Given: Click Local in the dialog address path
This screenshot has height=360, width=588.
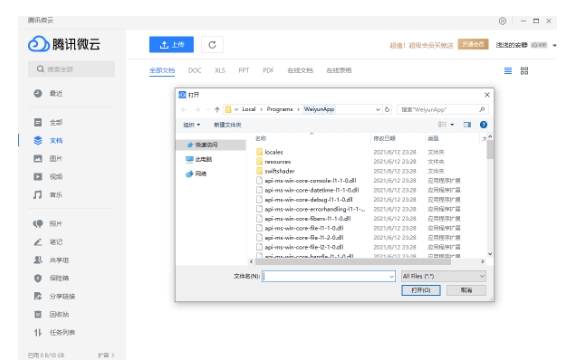Looking at the screenshot, I should [x=249, y=109].
